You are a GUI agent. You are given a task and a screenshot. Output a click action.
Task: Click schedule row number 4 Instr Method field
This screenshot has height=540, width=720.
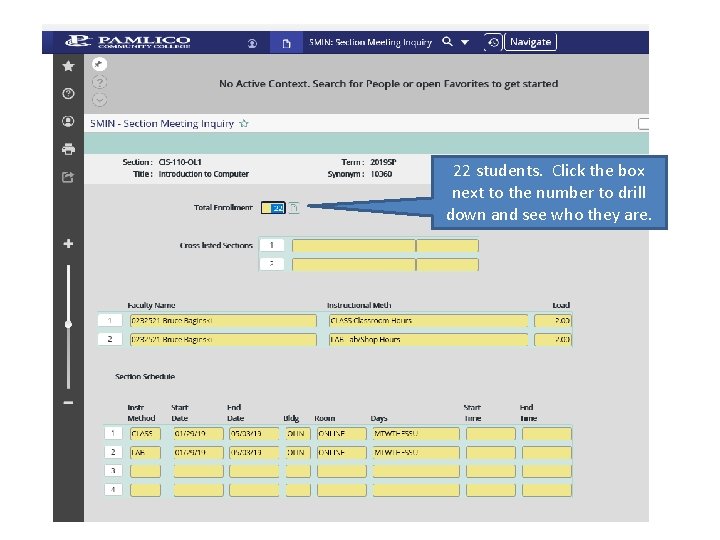point(145,489)
